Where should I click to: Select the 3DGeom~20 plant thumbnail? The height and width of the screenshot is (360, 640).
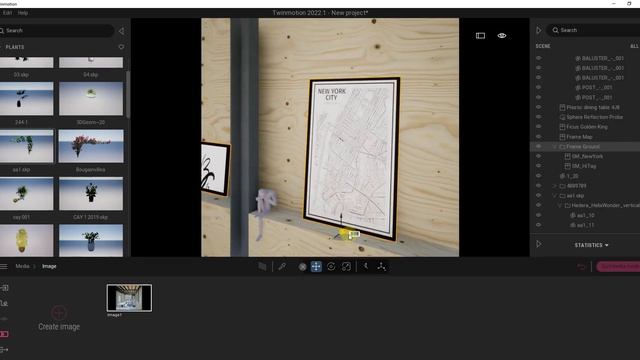[91, 99]
